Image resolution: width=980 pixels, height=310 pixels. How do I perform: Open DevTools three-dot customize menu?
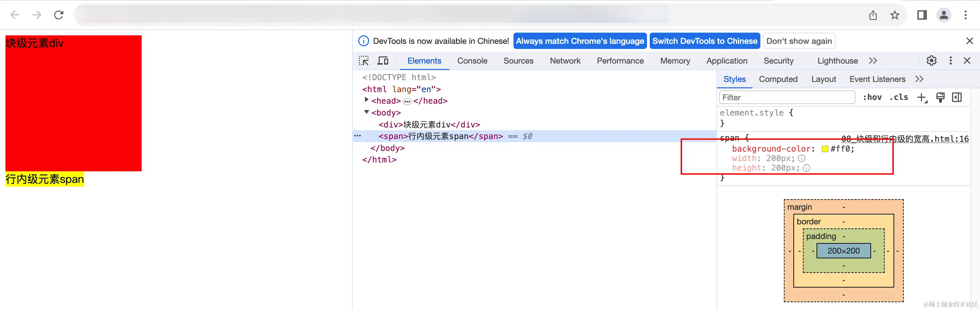[950, 61]
